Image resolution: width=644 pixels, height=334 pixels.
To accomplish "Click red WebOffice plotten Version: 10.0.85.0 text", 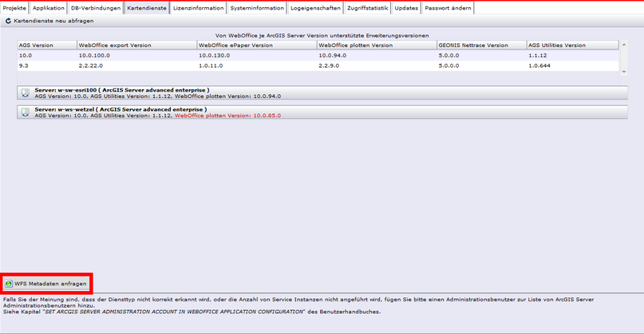I will pos(228,116).
